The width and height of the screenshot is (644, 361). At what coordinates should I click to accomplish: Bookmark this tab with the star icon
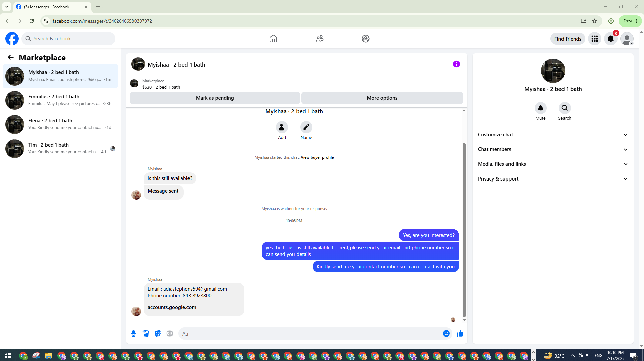pyautogui.click(x=594, y=21)
